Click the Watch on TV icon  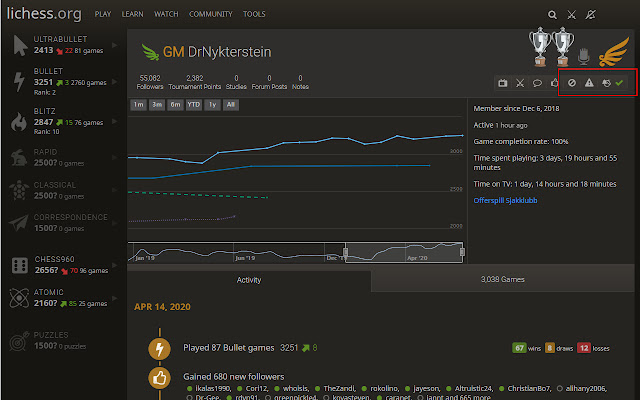click(503, 83)
